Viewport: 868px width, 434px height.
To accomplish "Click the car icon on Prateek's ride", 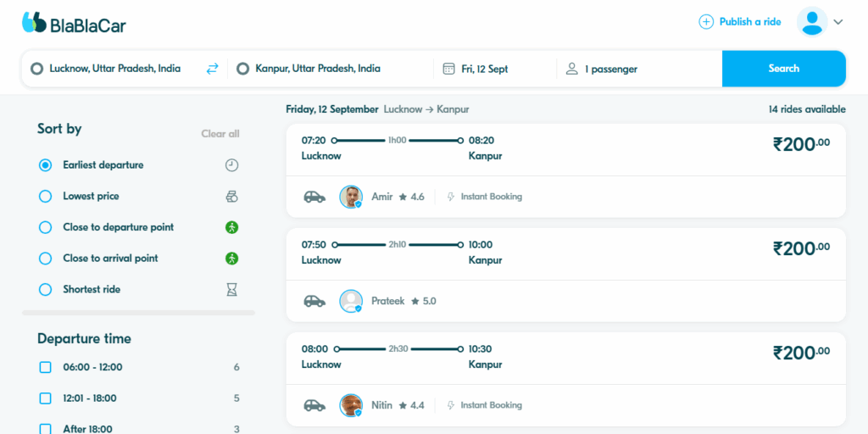I will (314, 301).
